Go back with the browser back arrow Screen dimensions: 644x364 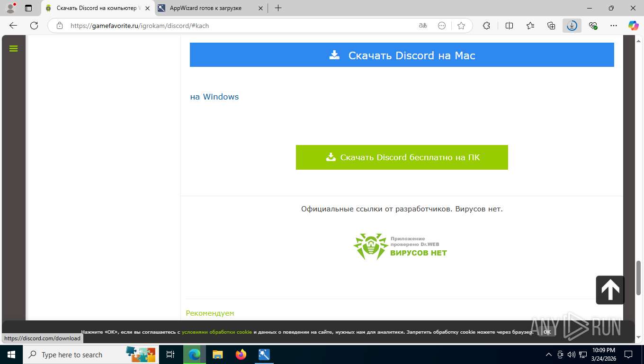point(13,26)
